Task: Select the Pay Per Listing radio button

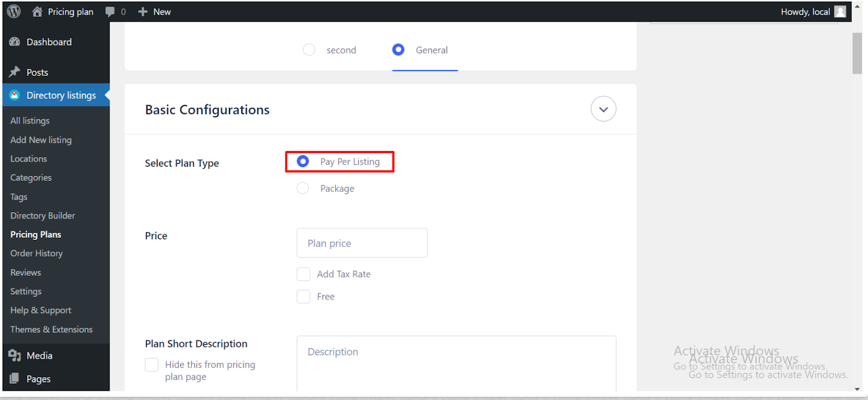Action: [303, 161]
